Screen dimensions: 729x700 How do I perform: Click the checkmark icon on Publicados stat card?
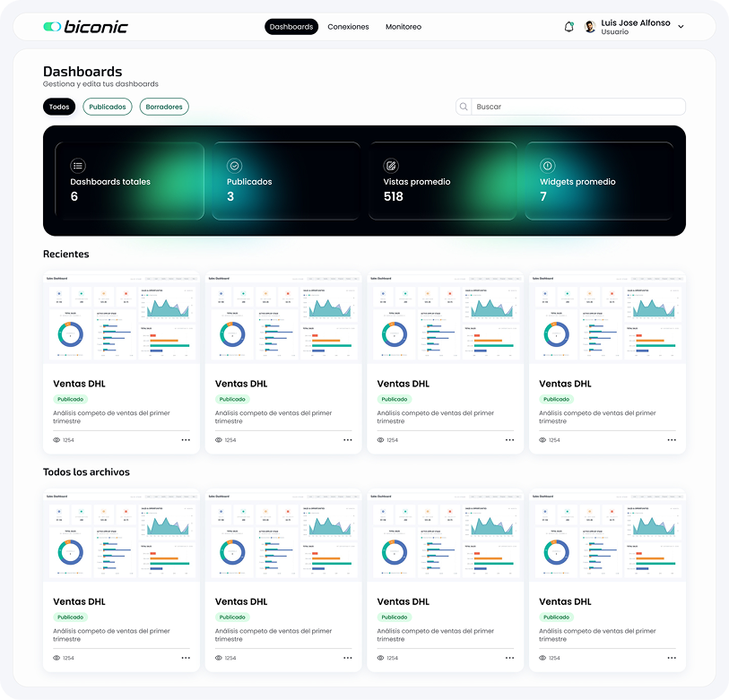[x=234, y=166]
